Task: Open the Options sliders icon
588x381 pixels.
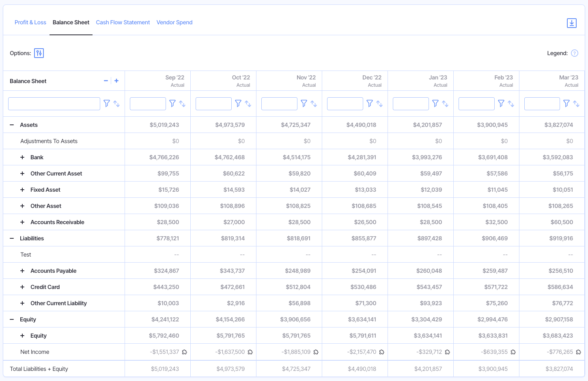Action: click(x=39, y=53)
